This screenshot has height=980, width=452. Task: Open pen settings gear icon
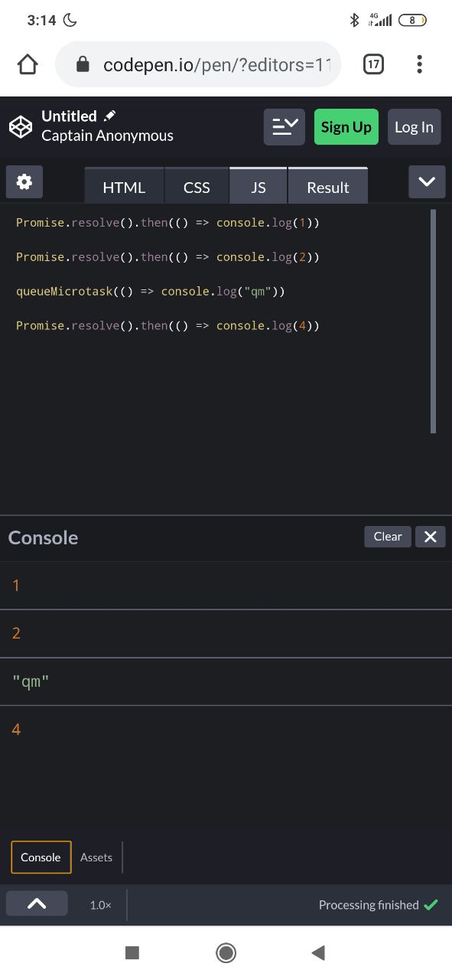[x=24, y=181]
